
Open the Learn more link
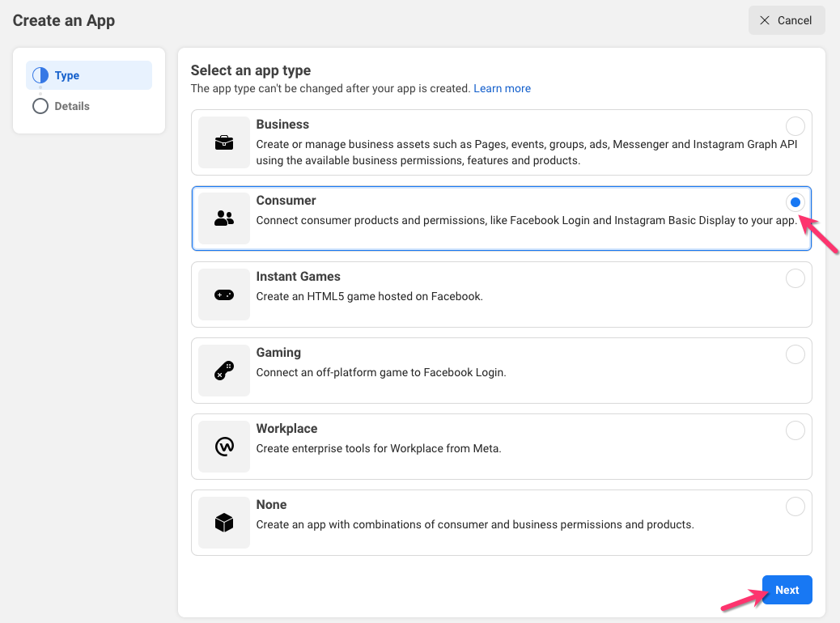click(503, 88)
